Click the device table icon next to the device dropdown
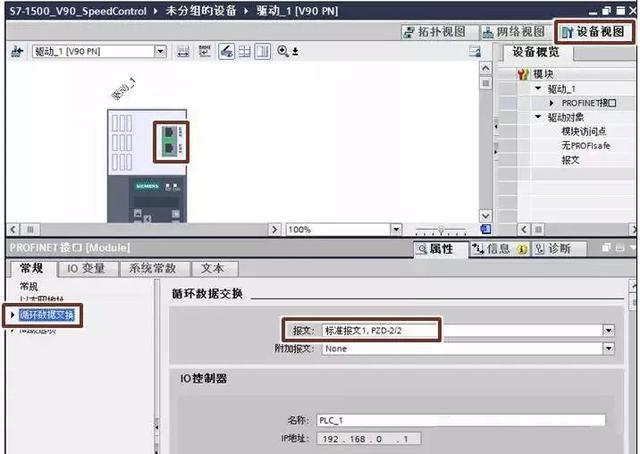 point(184,51)
